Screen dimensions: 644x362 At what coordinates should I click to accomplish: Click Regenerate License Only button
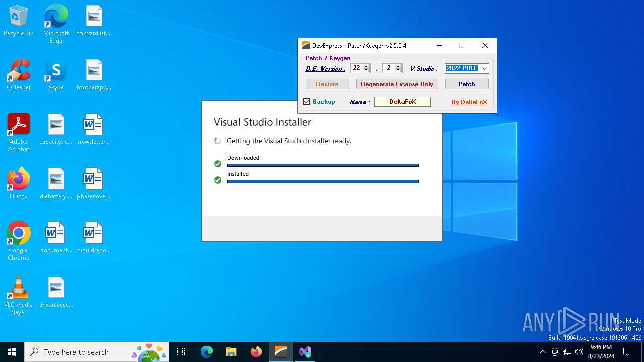[x=397, y=84]
